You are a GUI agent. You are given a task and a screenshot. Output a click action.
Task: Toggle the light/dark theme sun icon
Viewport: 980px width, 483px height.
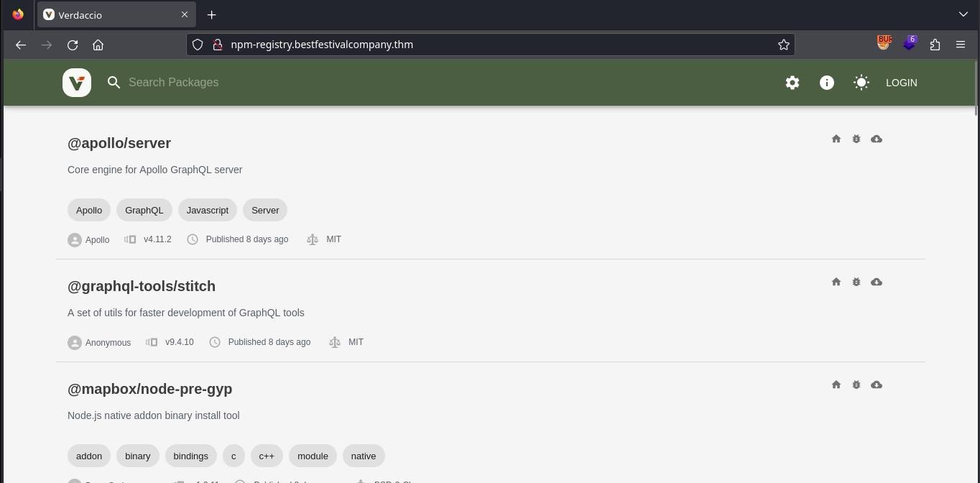[861, 83]
